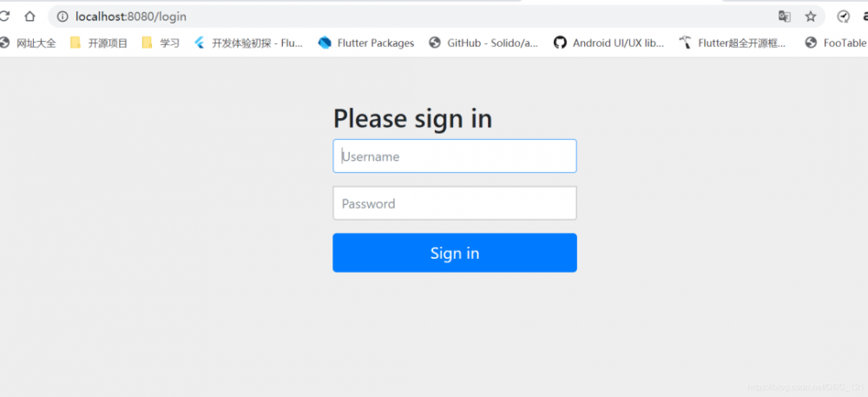Focus the Username input field
Viewport: 868px width, 397px height.
click(455, 156)
